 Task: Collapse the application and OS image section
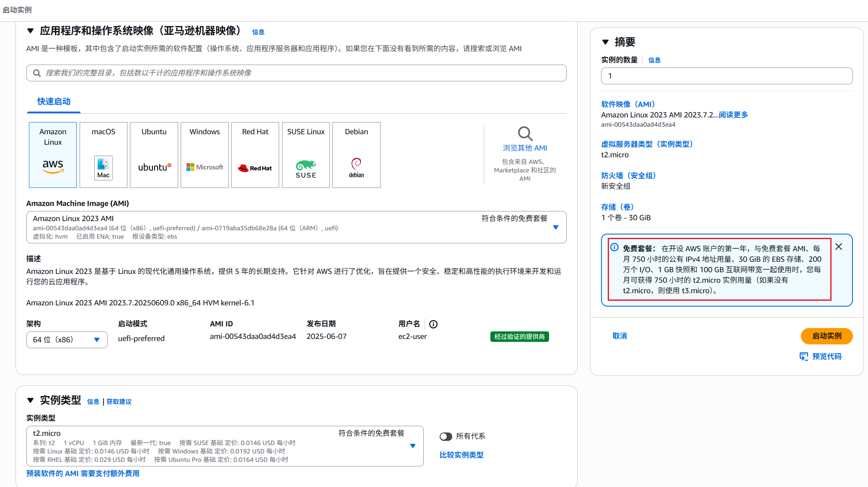click(x=30, y=31)
